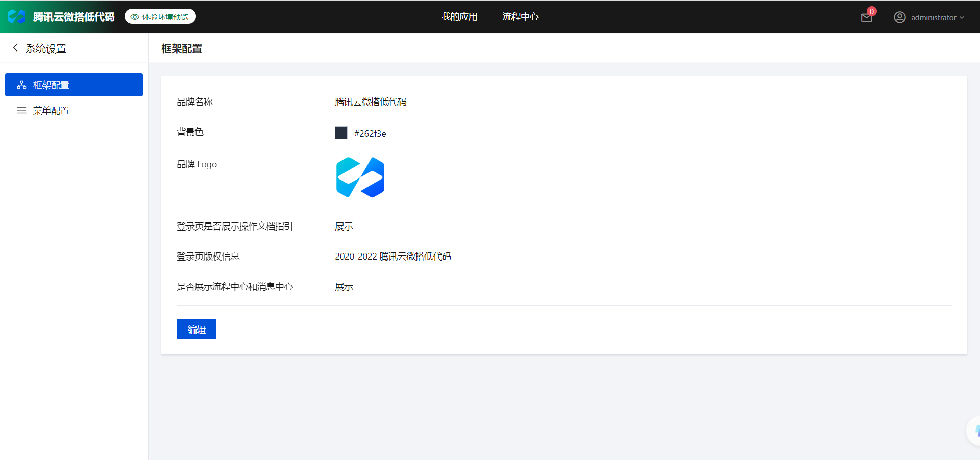The height and width of the screenshot is (460, 980).
Task: Click the unread message count badge
Action: click(872, 11)
